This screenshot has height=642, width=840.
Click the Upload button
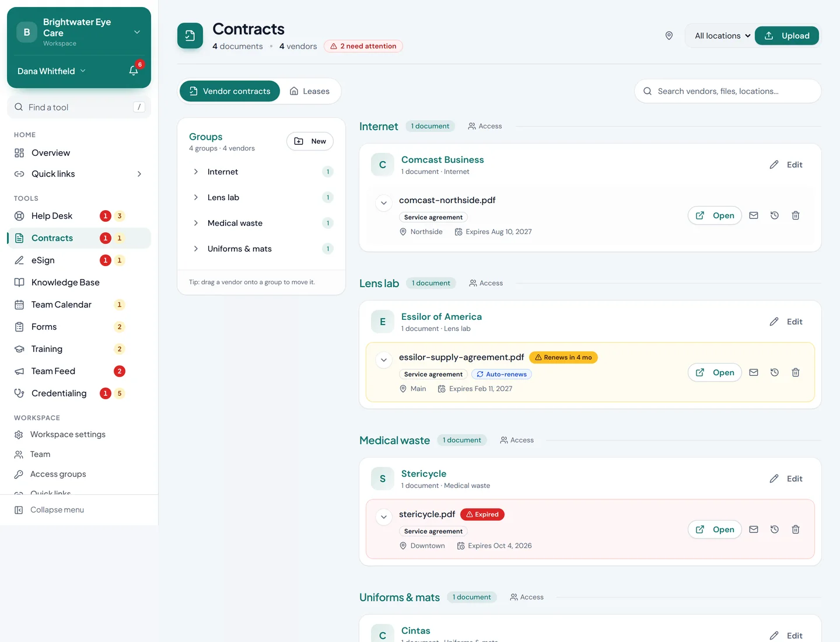(787, 36)
